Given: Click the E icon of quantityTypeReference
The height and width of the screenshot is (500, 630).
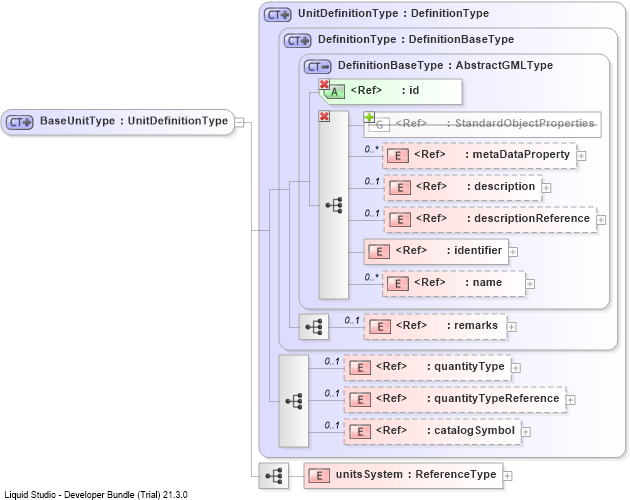Looking at the screenshot, I should coord(360,400).
